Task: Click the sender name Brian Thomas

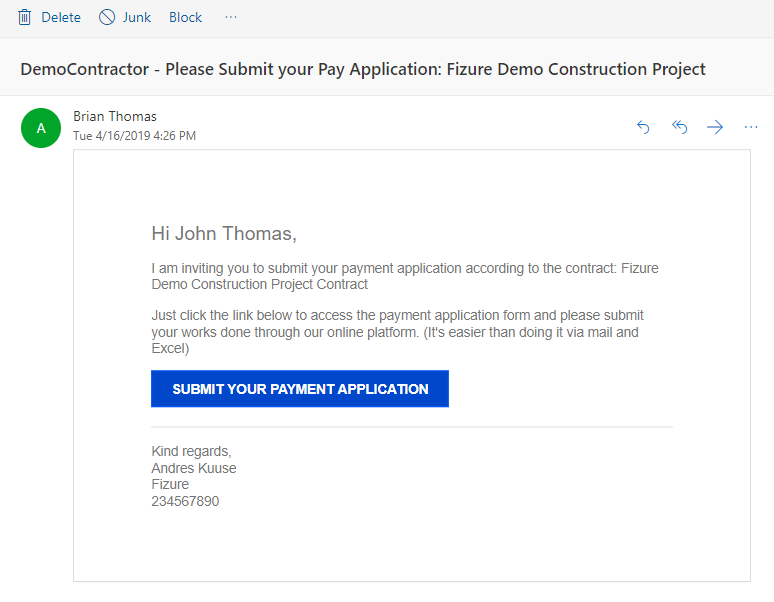Action: [x=115, y=116]
